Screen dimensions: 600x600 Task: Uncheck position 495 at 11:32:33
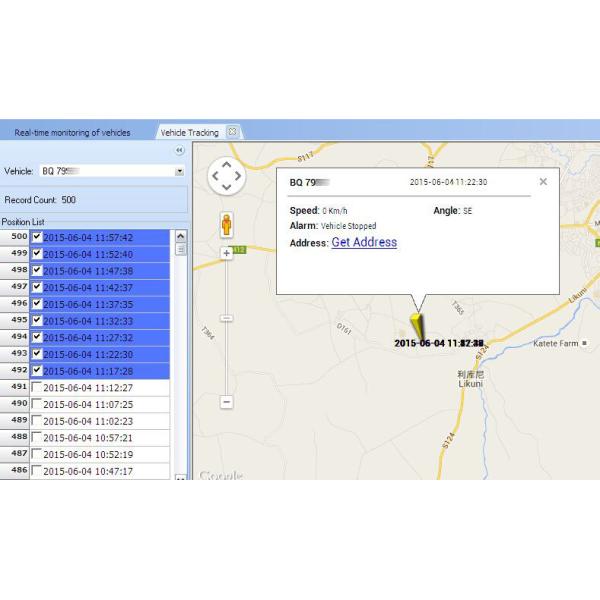37,320
